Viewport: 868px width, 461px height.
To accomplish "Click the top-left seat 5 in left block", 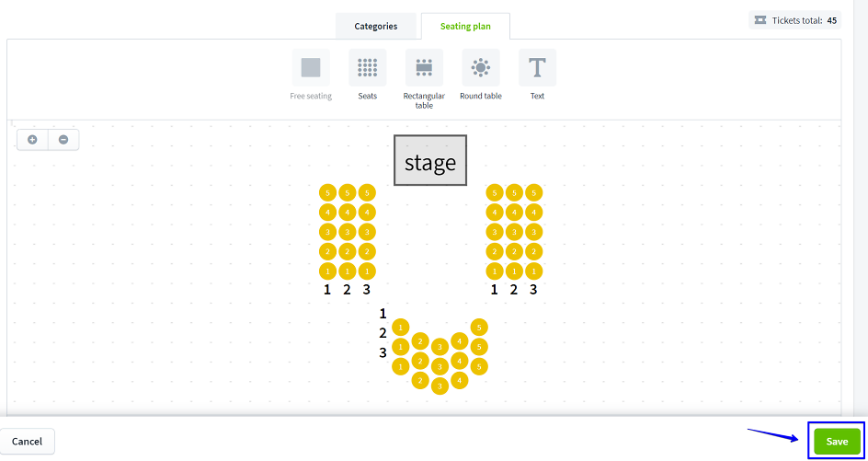I will [327, 192].
